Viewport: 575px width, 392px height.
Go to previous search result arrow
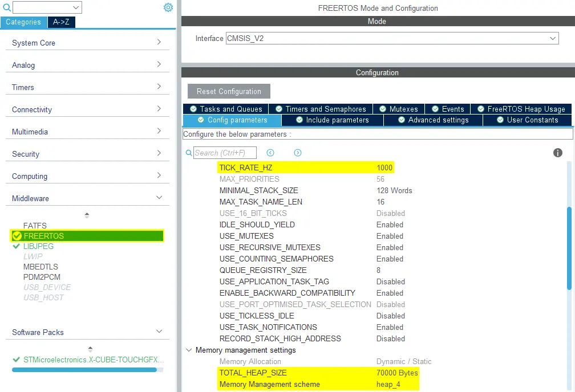click(270, 153)
